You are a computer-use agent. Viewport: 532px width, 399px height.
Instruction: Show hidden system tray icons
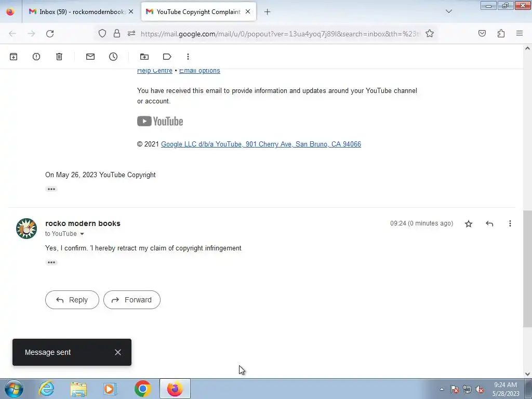(x=442, y=389)
